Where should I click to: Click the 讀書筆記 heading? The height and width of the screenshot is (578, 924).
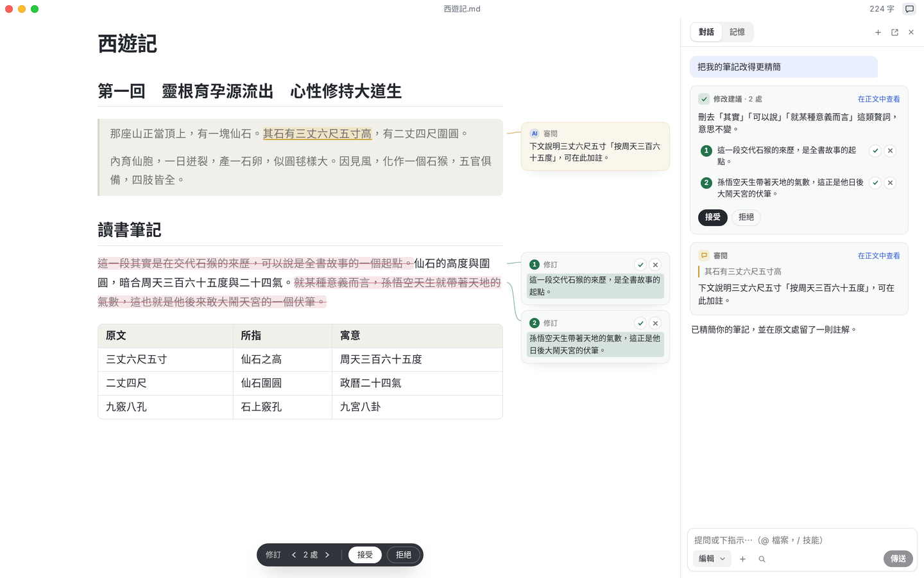[x=130, y=230]
